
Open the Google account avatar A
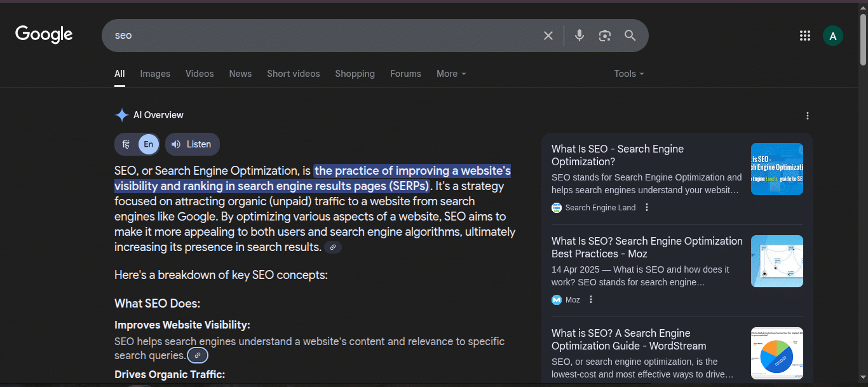click(x=833, y=36)
